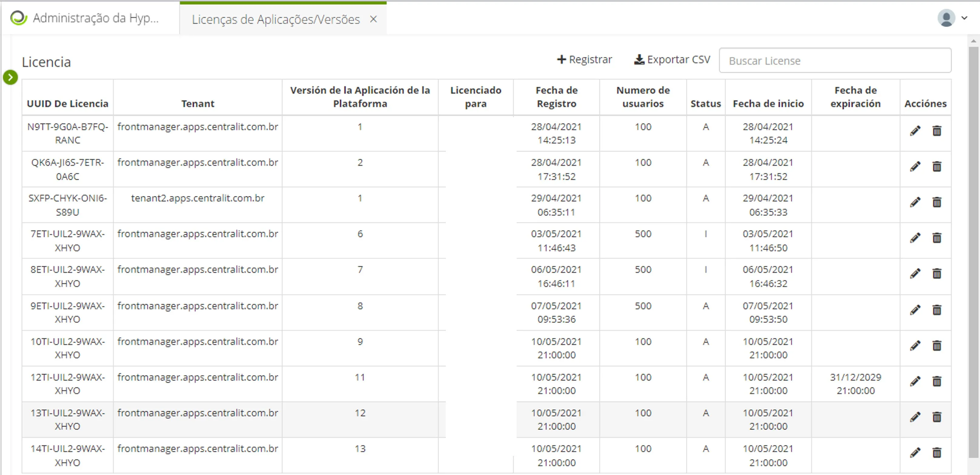
Task: Delete license QK6A-JI6S-7ETR-0A6C trash icon
Action: pos(937,167)
